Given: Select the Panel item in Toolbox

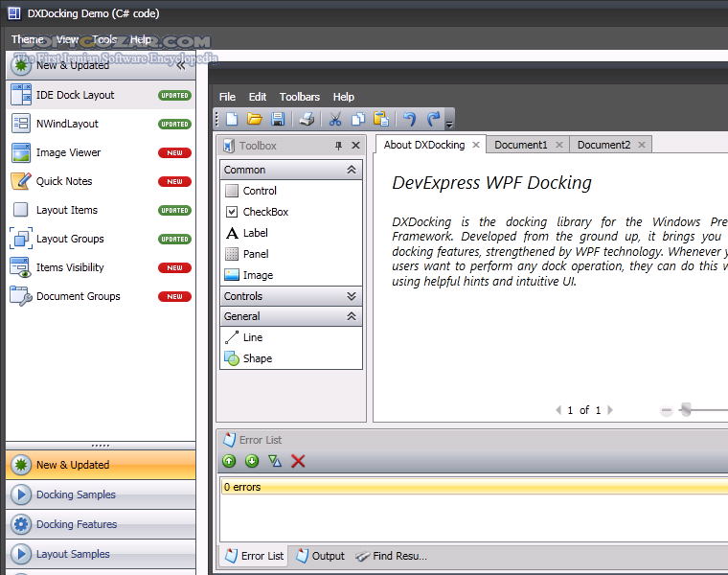Looking at the screenshot, I should (x=291, y=254).
